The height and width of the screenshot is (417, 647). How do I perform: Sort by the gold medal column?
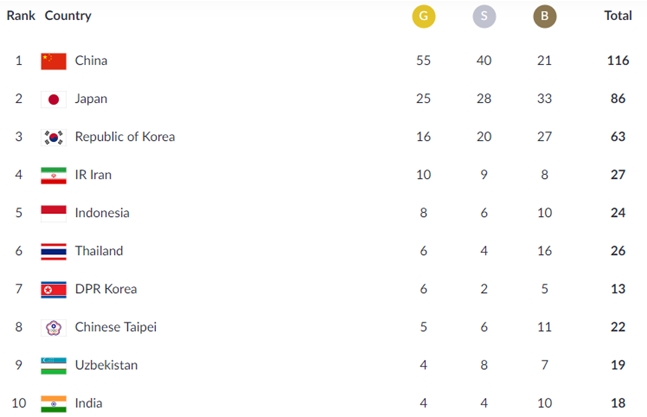pyautogui.click(x=423, y=17)
